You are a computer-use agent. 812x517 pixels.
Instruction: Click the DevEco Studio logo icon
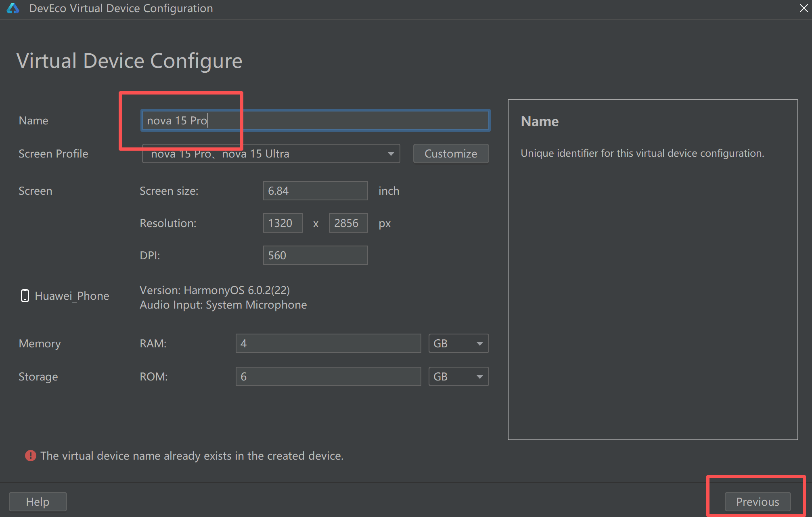13,8
